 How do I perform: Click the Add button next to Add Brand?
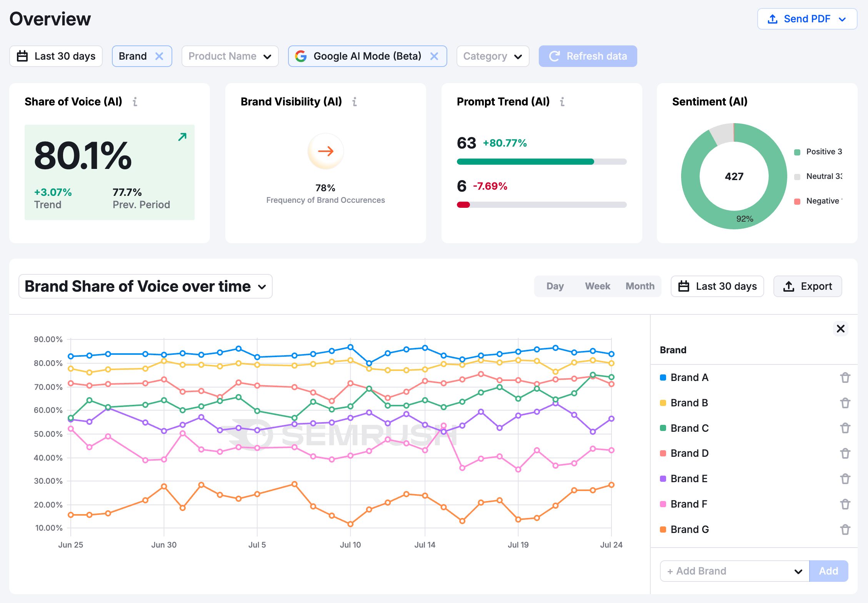829,571
